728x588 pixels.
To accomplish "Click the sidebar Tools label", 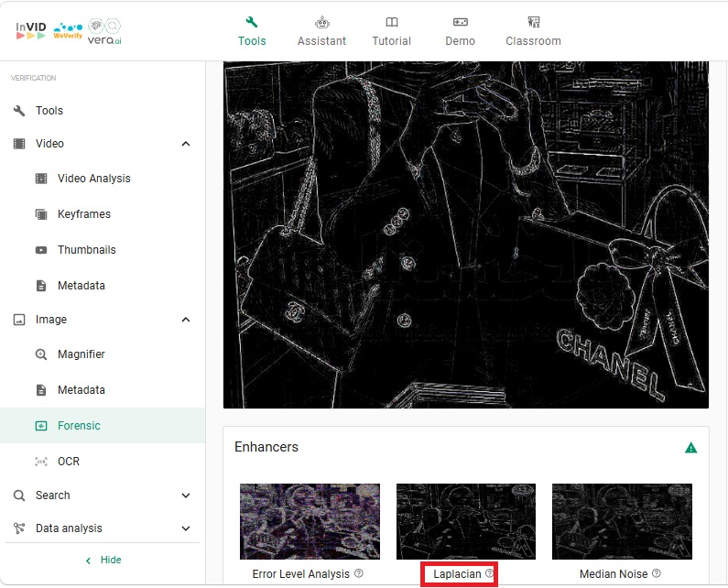I will pyautogui.click(x=49, y=111).
